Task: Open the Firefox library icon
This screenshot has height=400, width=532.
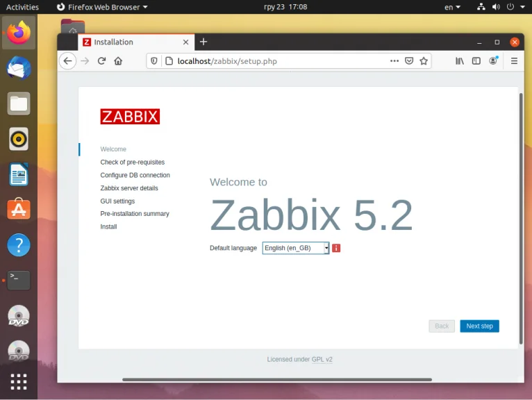Action: 460,61
